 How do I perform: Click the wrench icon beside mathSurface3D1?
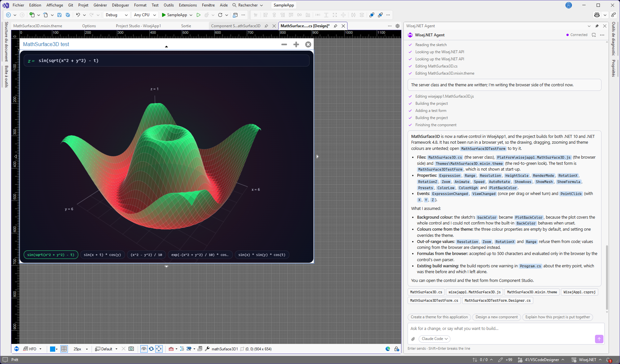coord(207,349)
